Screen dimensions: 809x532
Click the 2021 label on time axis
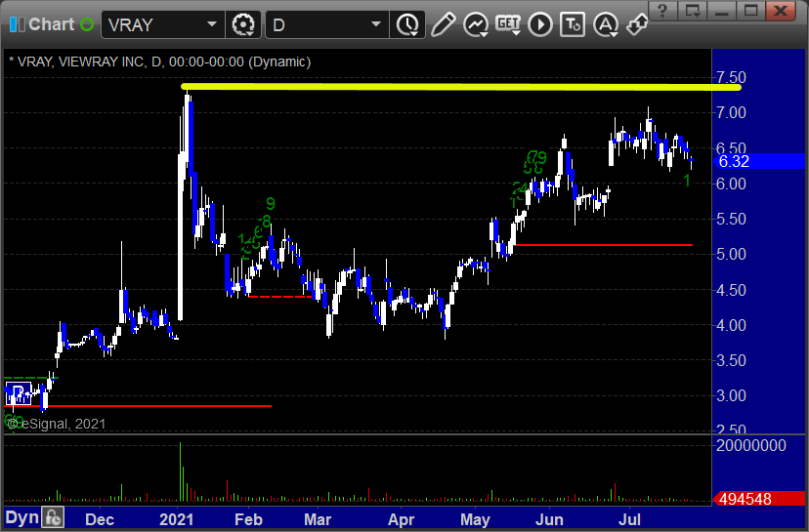point(176,519)
